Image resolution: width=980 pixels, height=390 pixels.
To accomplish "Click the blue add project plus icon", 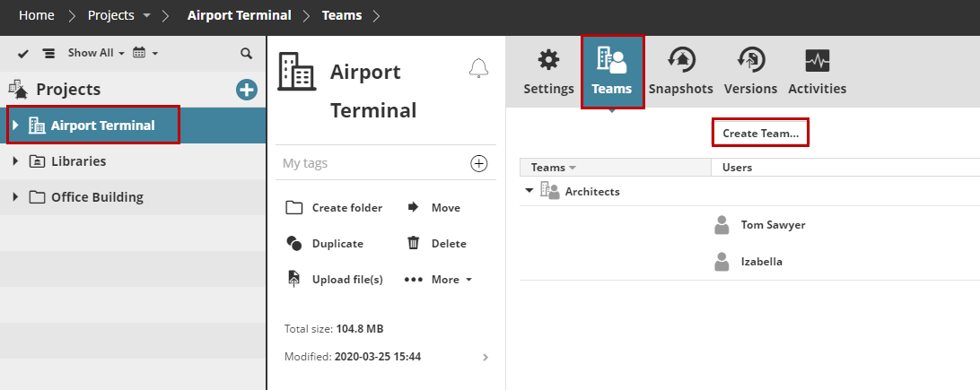I will (246, 90).
